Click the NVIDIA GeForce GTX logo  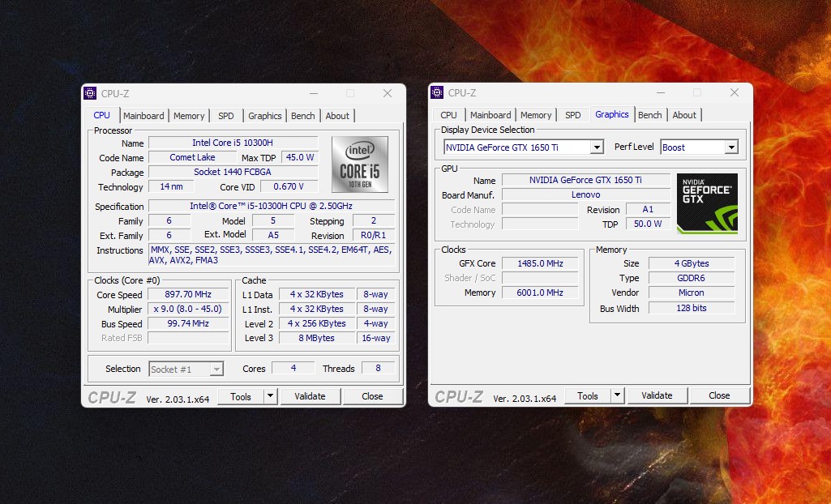click(x=707, y=203)
